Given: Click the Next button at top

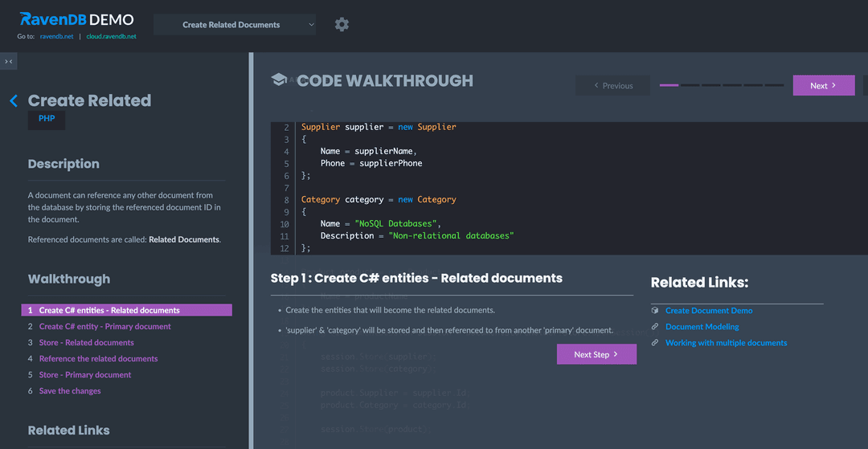Looking at the screenshot, I should click(824, 86).
